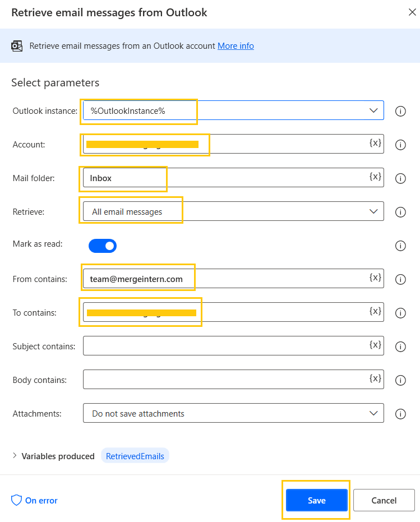420x522 pixels.
Task: Click the shield icon next to On error
Action: pyautogui.click(x=17, y=500)
